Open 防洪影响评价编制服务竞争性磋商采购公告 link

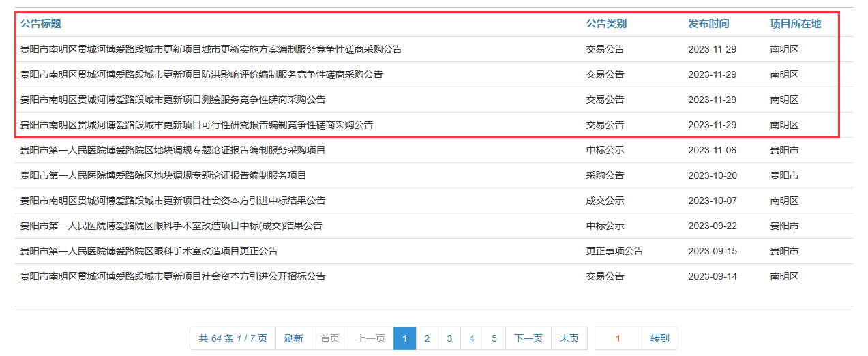[201, 74]
